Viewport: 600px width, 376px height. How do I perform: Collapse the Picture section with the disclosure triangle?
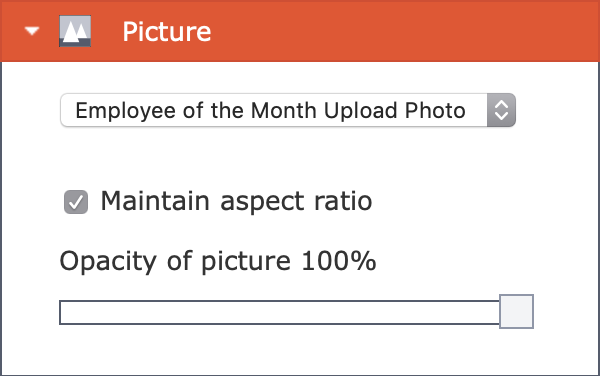(32, 31)
